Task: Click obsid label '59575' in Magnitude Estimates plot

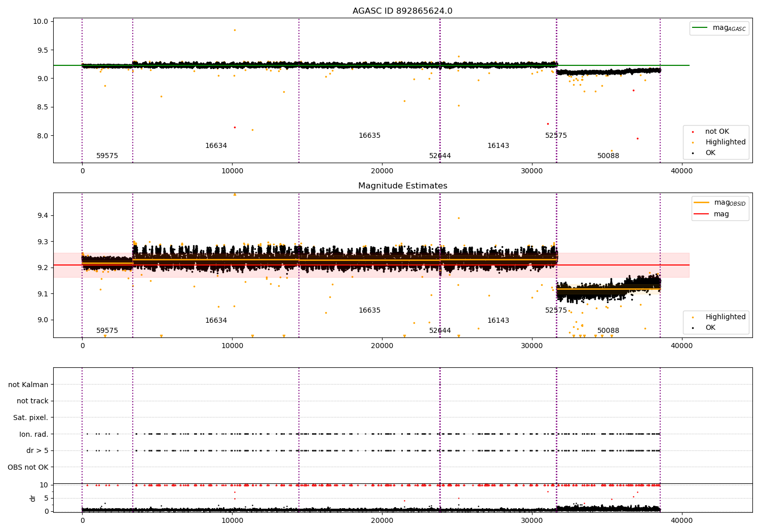Action: (x=107, y=331)
